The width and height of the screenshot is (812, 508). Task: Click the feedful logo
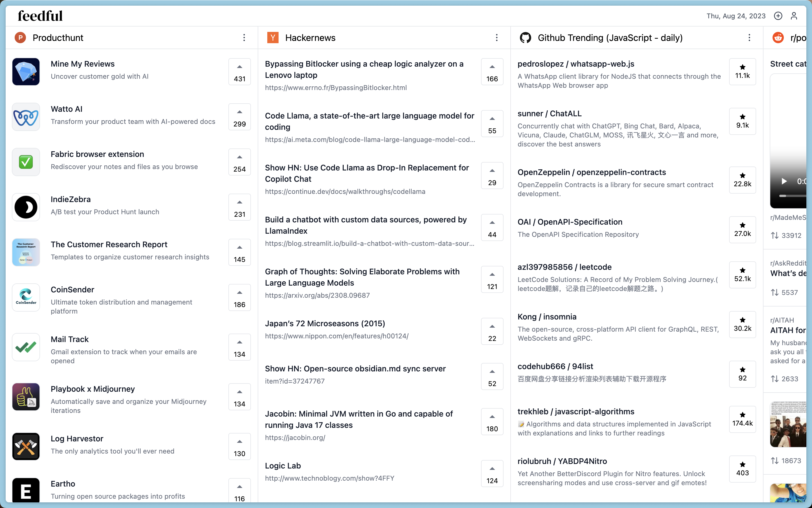click(40, 16)
